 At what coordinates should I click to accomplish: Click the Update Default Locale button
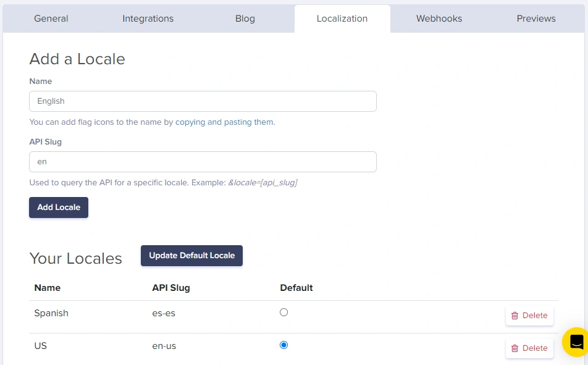pos(191,256)
